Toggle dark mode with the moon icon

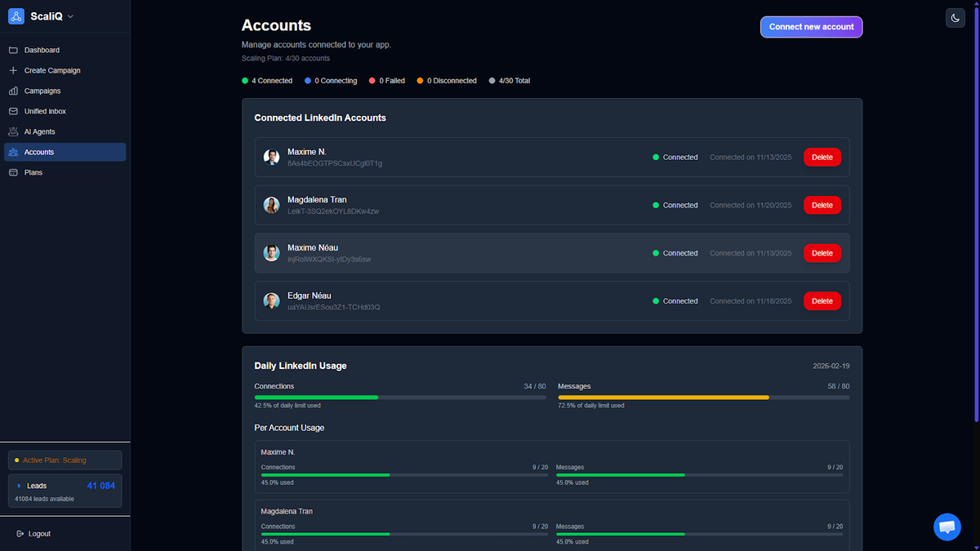pyautogui.click(x=955, y=17)
